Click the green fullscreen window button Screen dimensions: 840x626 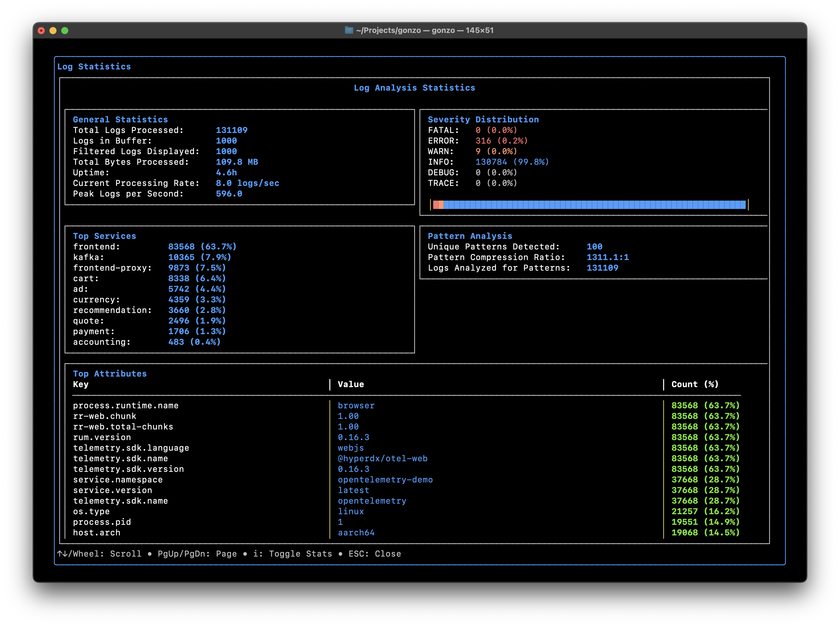pos(65,31)
